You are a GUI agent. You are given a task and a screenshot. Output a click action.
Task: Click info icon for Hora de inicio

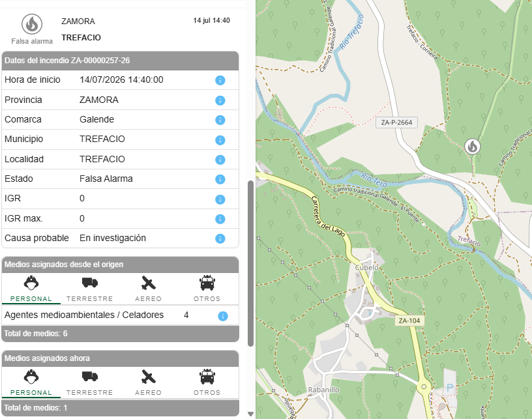[x=220, y=80]
